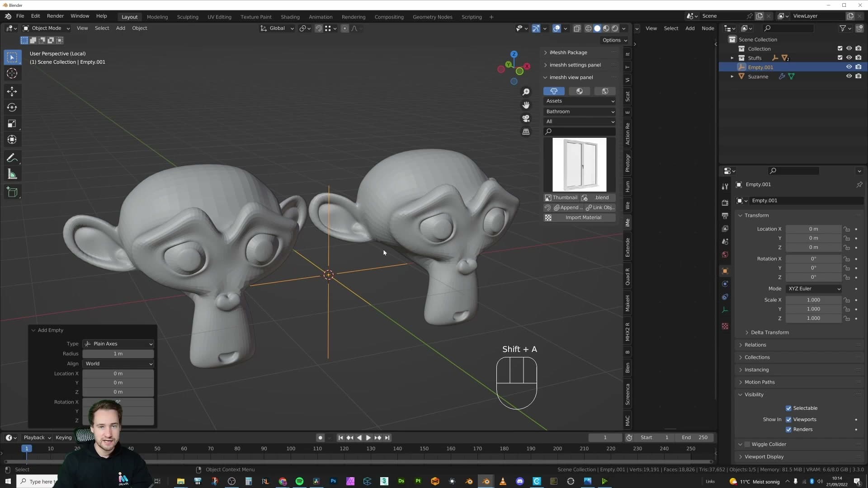Open the Physics properties tab

[x=725, y=284]
